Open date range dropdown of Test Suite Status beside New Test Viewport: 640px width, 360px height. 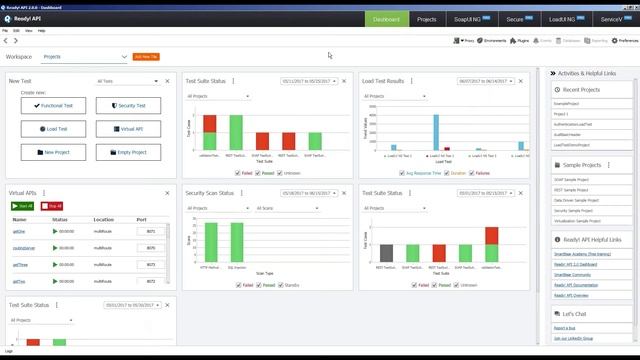pos(309,81)
